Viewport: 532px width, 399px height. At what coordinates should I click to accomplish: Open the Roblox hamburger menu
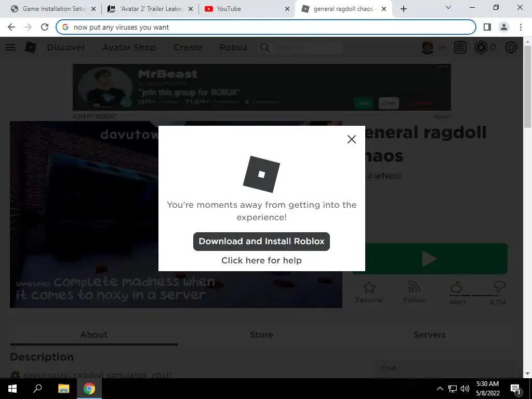(10, 47)
